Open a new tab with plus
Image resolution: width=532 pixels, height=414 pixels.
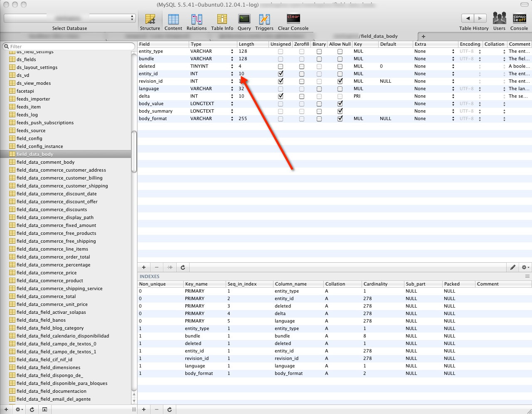[424, 36]
